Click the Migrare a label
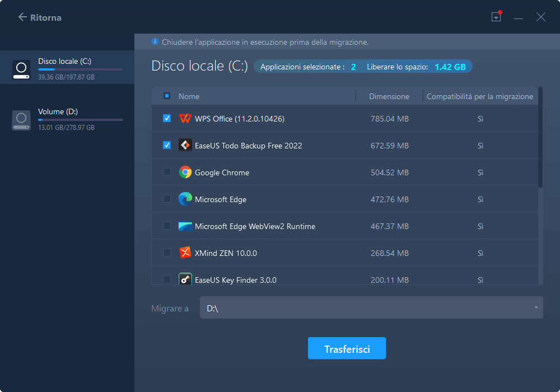Viewport: 560px width, 392px height. point(170,308)
